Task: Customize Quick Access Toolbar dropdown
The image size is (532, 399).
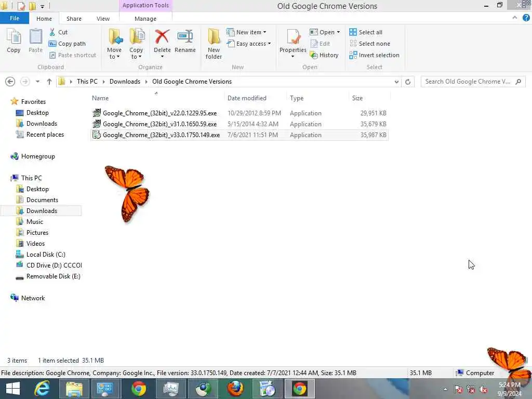Action: (x=42, y=6)
